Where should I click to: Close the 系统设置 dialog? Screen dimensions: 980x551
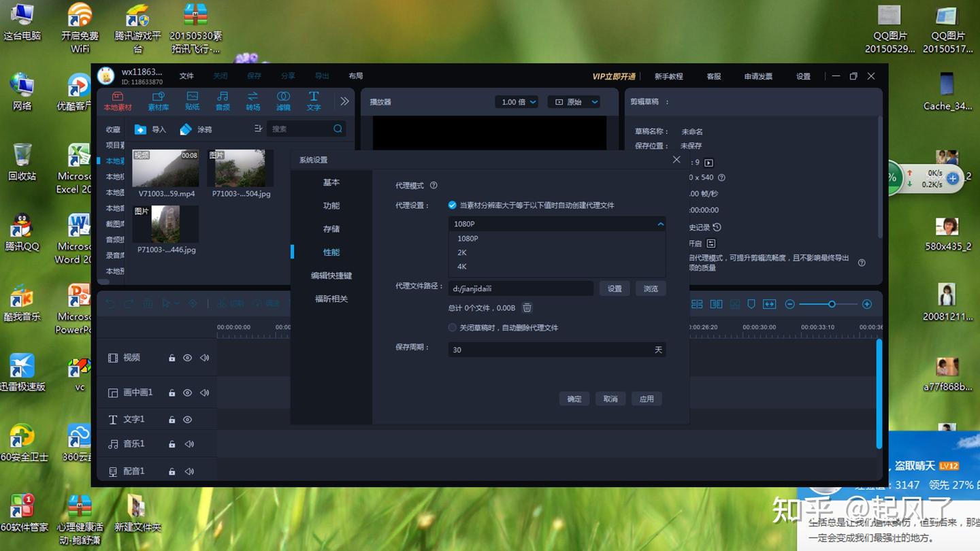point(676,160)
